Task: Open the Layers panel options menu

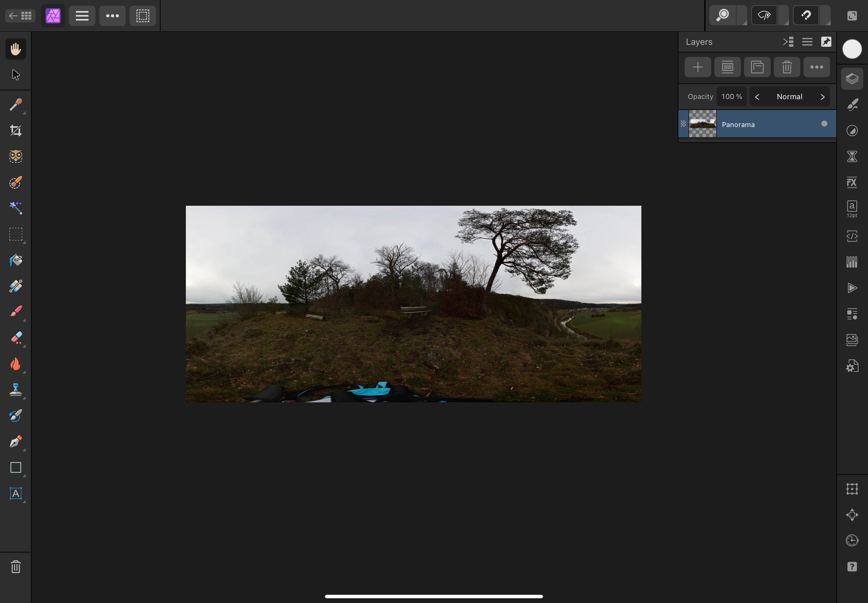Action: 807,42
